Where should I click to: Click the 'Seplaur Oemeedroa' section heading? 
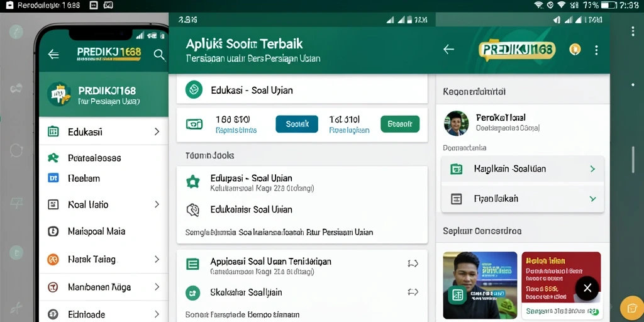(482, 231)
